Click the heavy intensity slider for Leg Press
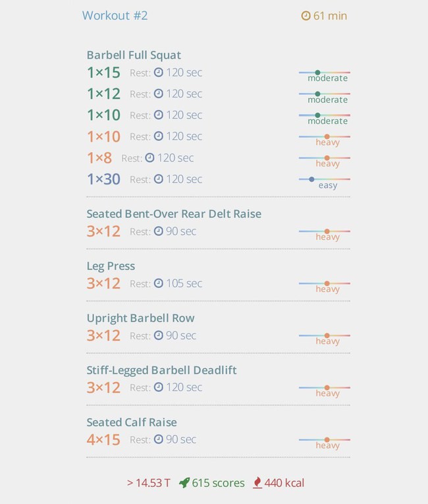The height and width of the screenshot is (504, 428). tap(325, 287)
